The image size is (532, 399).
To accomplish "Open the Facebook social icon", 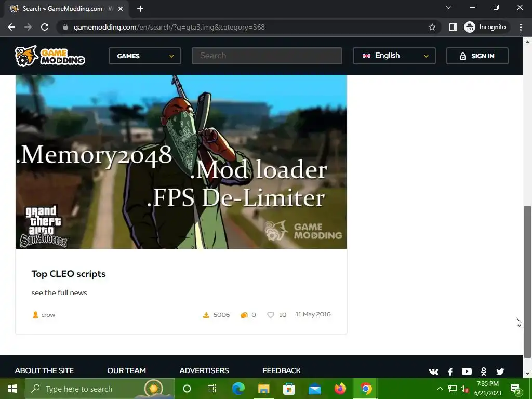I will (450, 371).
